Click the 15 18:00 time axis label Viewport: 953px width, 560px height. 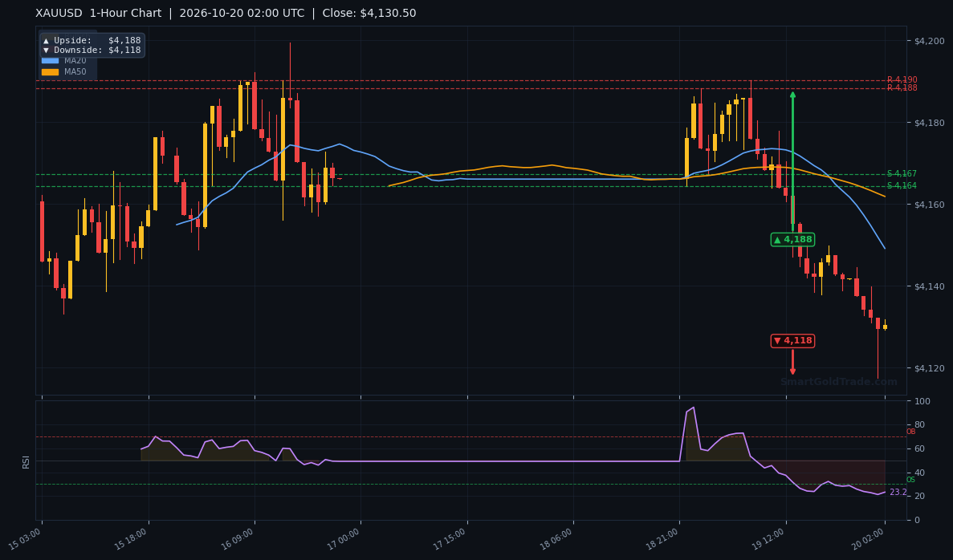(x=131, y=539)
